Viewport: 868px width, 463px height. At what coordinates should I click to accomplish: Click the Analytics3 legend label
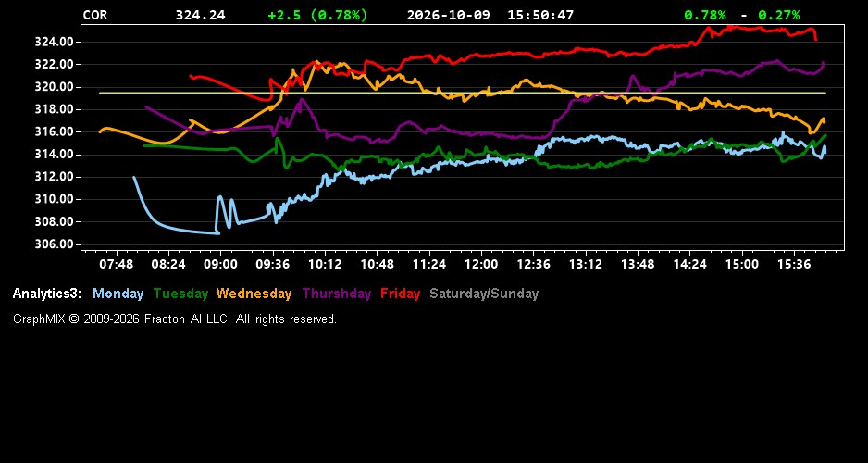pyautogui.click(x=47, y=294)
